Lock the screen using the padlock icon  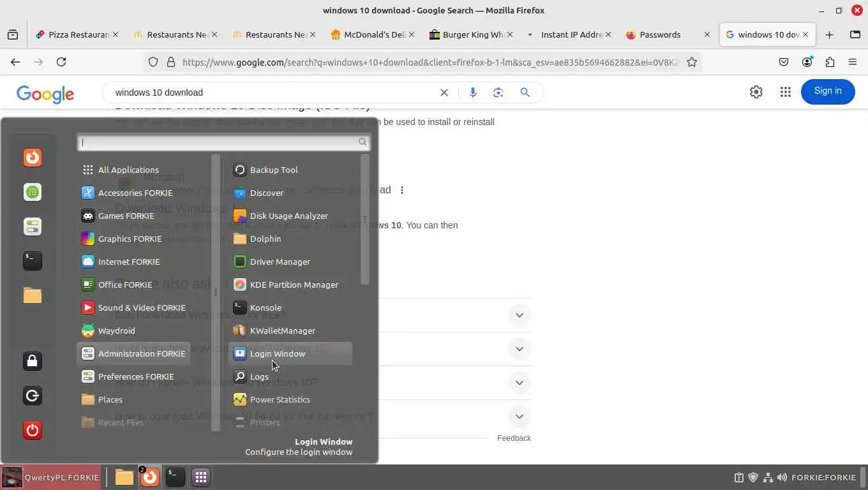click(x=33, y=361)
